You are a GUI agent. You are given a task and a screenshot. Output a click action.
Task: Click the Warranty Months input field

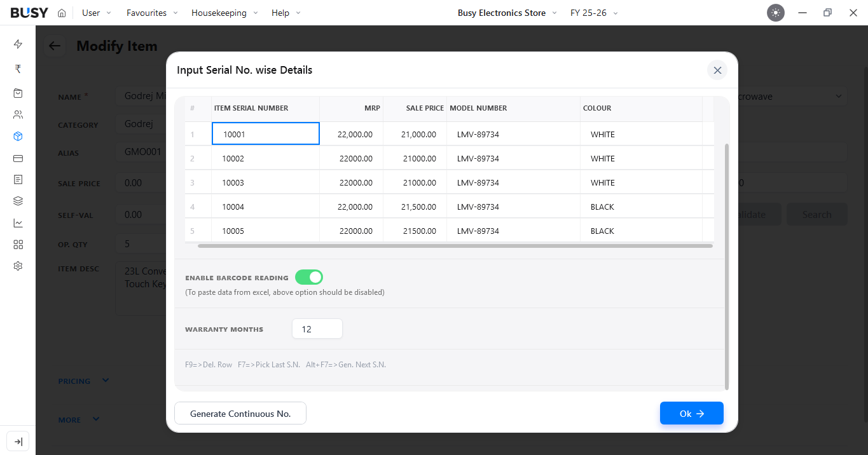click(317, 329)
